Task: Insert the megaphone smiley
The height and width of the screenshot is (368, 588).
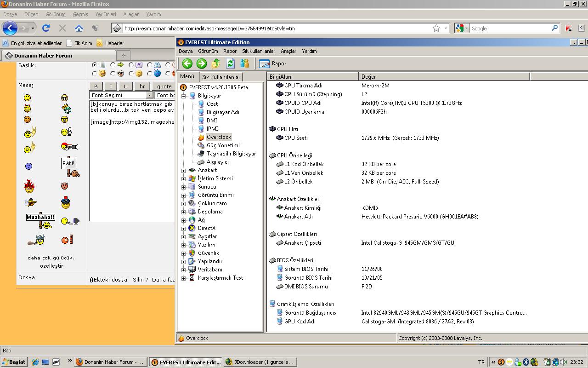Action: click(69, 147)
